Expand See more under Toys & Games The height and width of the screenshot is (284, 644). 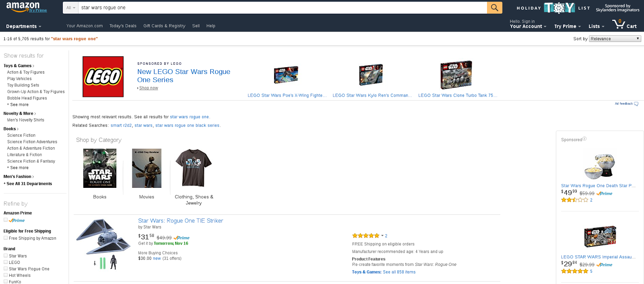pyautogui.click(x=18, y=105)
